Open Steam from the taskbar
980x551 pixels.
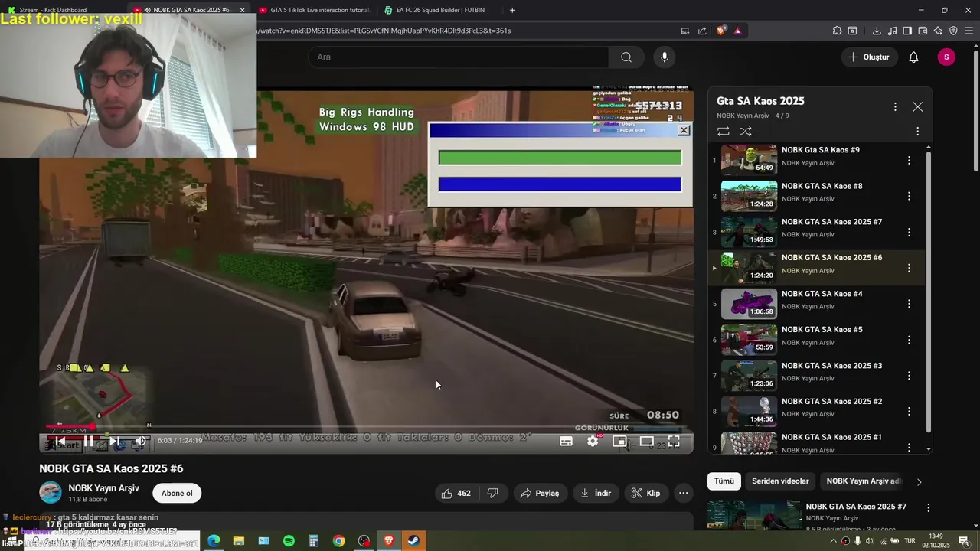[x=413, y=541]
